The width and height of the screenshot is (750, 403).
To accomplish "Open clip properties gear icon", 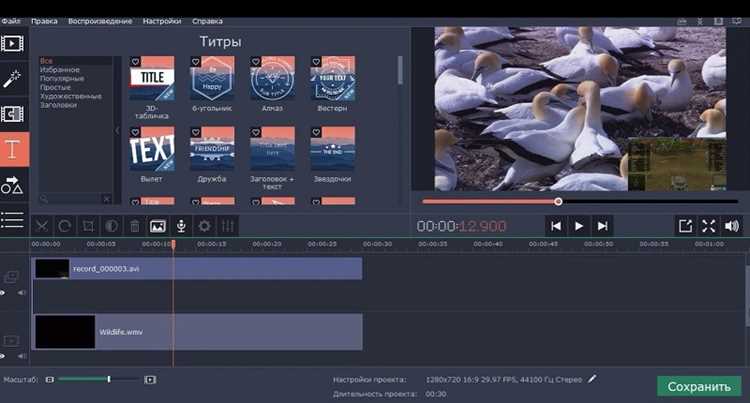I will point(204,226).
